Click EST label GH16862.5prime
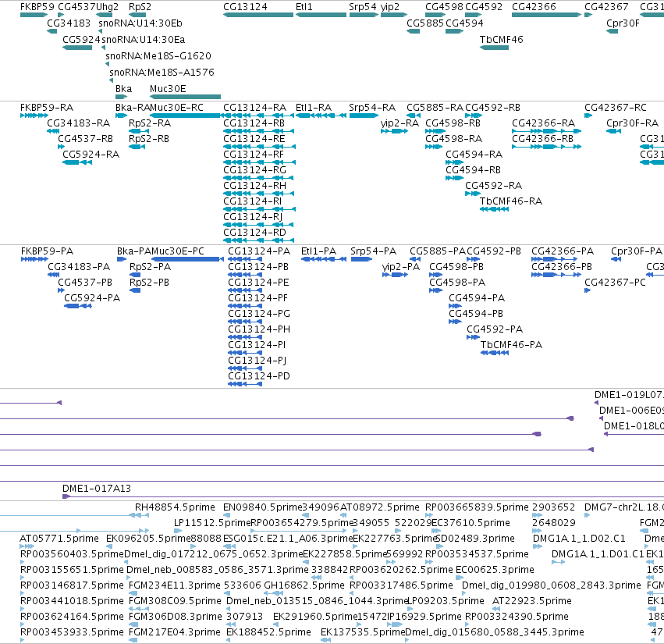 [x=304, y=585]
